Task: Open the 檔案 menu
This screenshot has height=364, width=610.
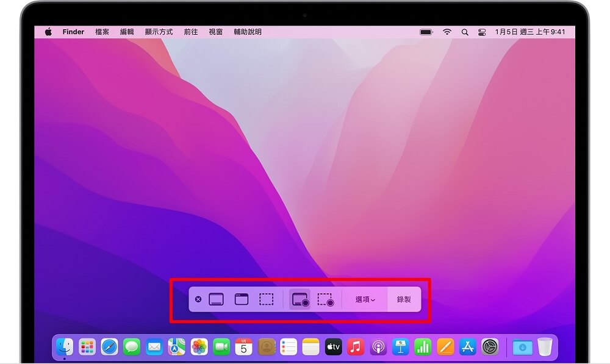Action: coord(101,31)
